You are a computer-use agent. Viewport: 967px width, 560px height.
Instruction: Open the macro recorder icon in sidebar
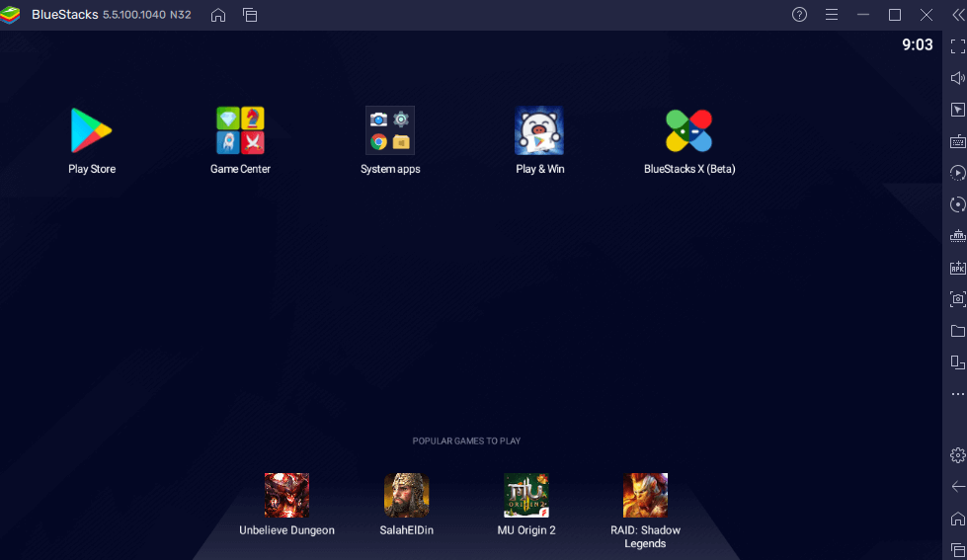(958, 236)
